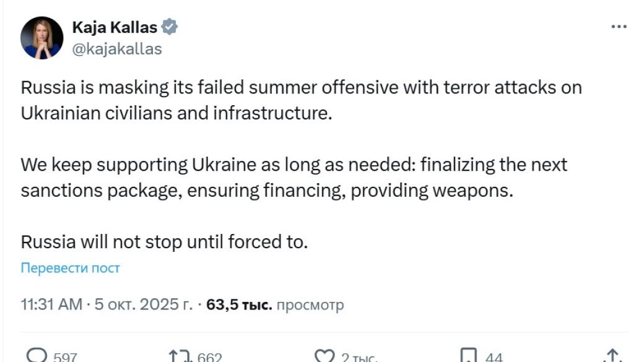This screenshot has height=362, width=644.
Task: Like the post with the heart icon
Action: click(x=324, y=356)
